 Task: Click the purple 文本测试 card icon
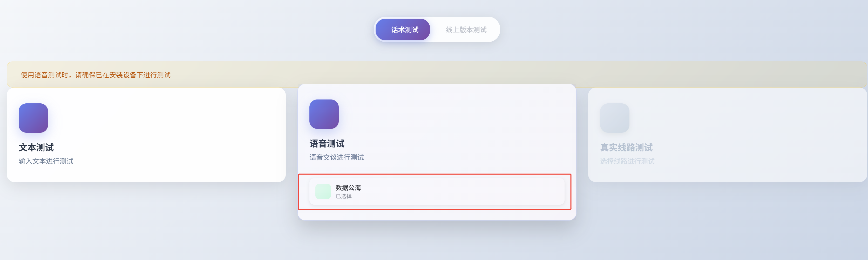click(x=33, y=118)
